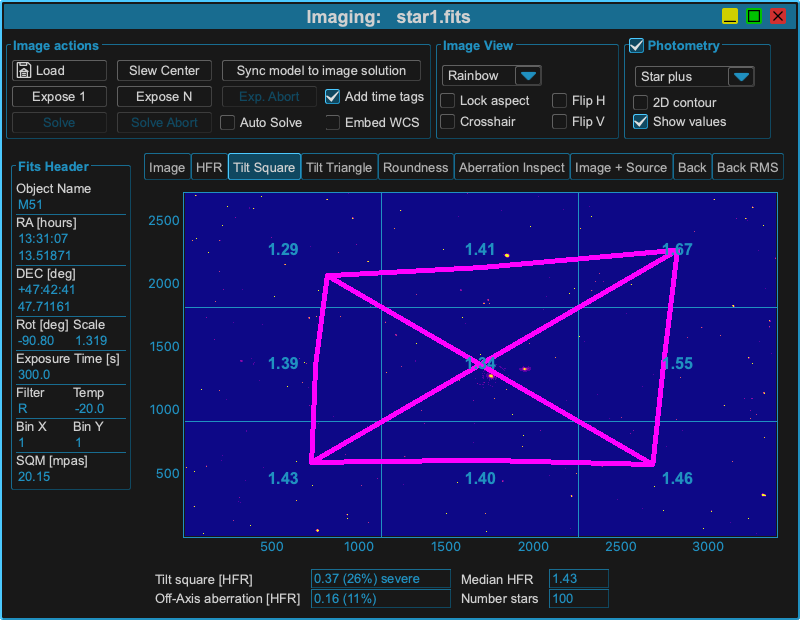The height and width of the screenshot is (620, 800).
Task: Click the 1.55 HFR value on plot
Action: 678,363
